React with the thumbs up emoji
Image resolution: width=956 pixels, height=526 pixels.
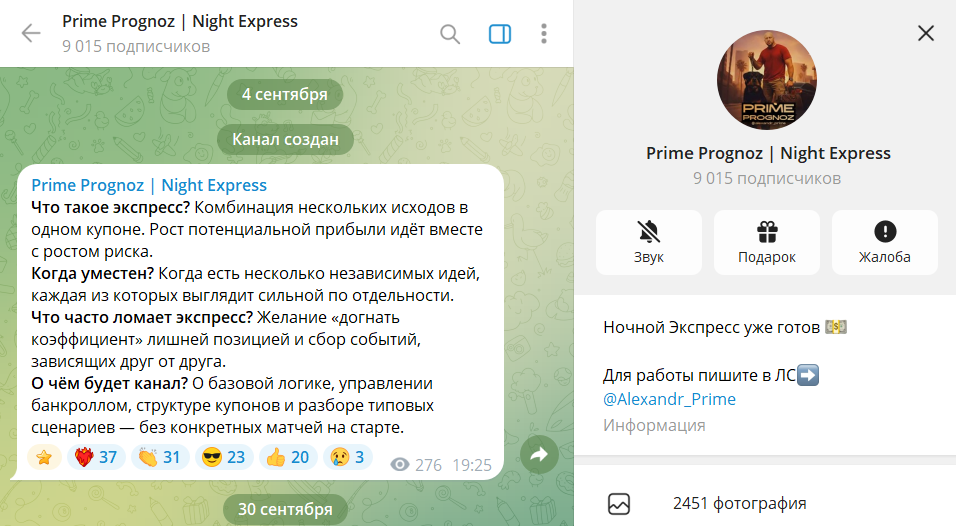point(288,457)
